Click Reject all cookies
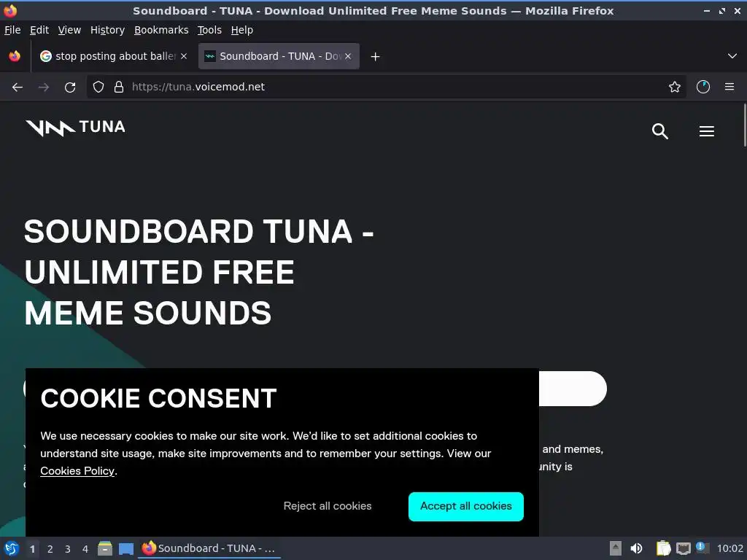The height and width of the screenshot is (560, 747). click(x=328, y=506)
